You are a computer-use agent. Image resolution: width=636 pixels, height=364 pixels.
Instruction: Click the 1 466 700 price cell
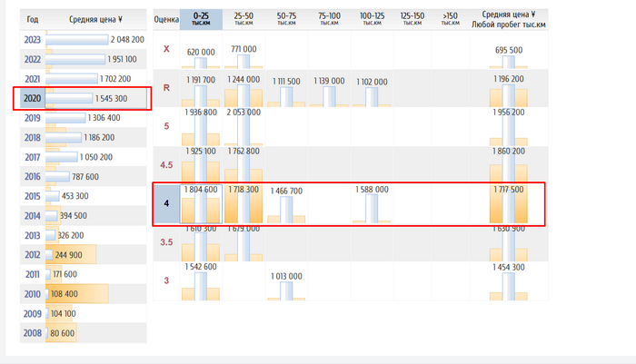(x=286, y=204)
